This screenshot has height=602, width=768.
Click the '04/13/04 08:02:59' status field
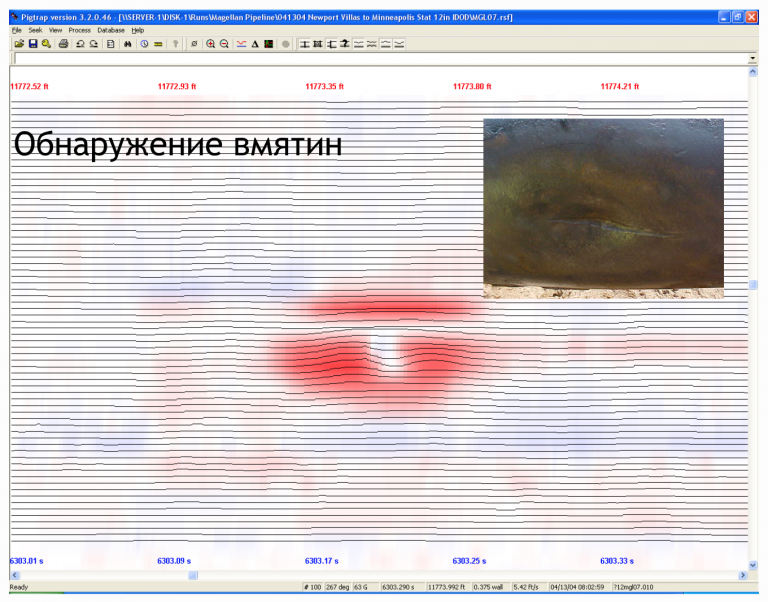[578, 587]
